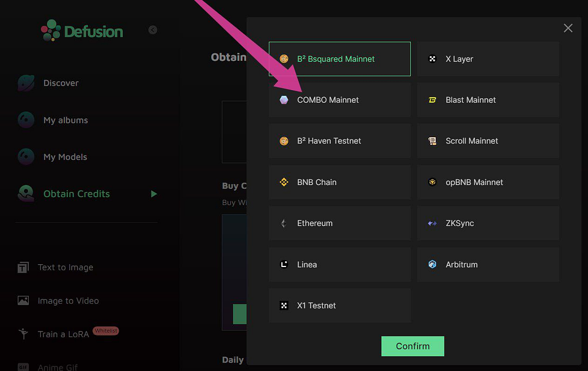Click the B² Haven Testnet coin icon
This screenshot has height=371, width=588.
(284, 141)
